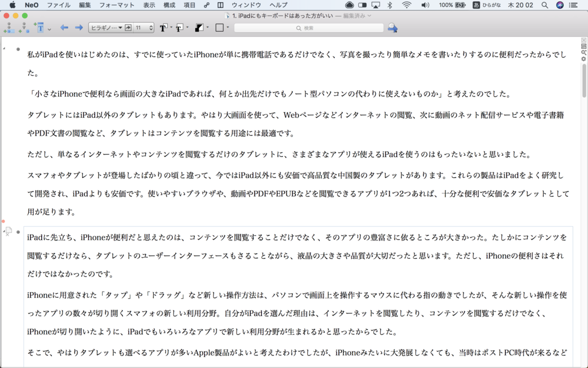
Task: Collapse the first item disclosure triangle
Action: (x=4, y=49)
